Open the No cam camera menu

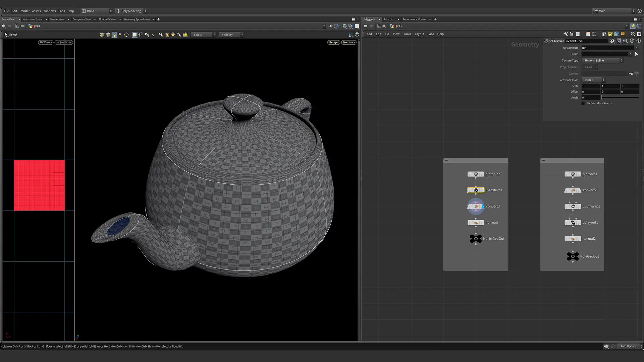coord(348,42)
